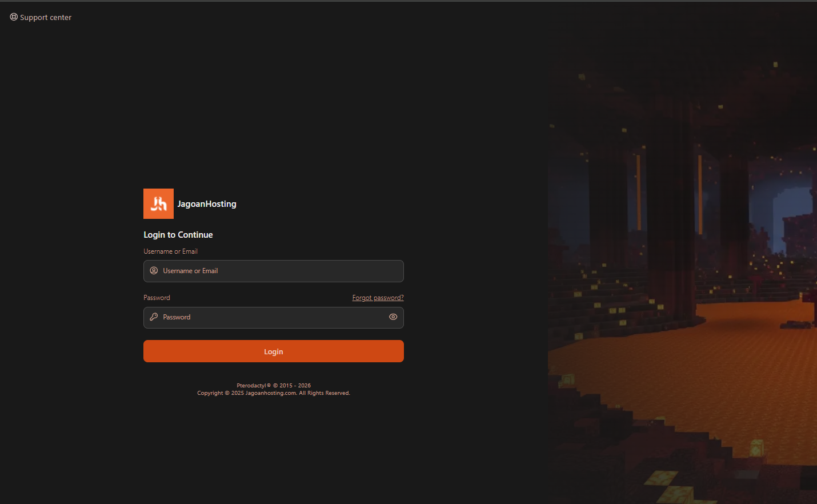Focus the Password input box
Image resolution: width=817 pixels, height=504 pixels.
point(263,317)
